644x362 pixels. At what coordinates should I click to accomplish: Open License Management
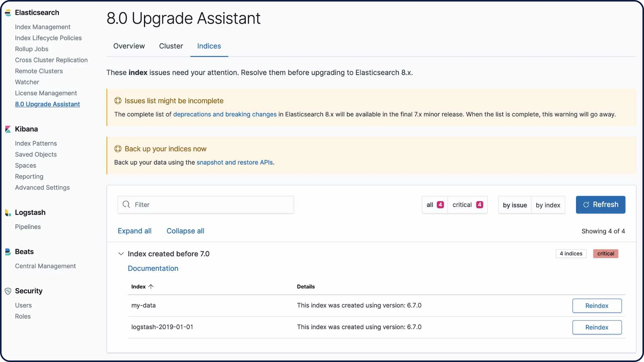click(46, 93)
